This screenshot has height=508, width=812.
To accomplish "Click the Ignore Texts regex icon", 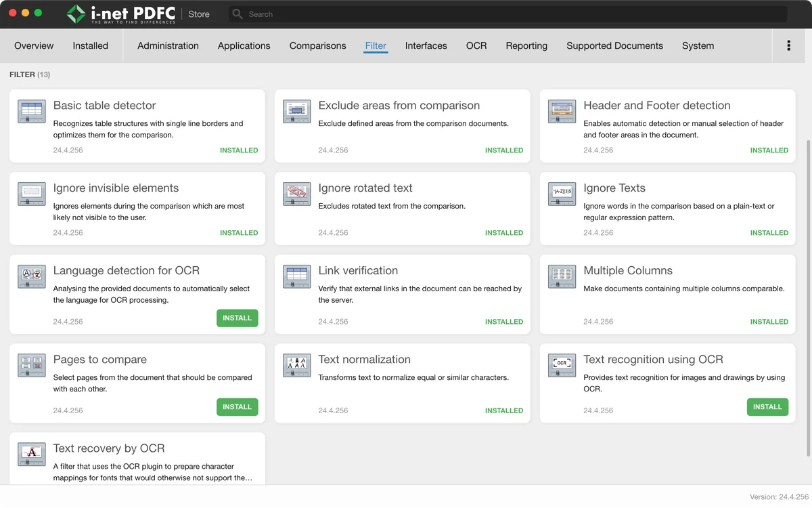I will [562, 194].
